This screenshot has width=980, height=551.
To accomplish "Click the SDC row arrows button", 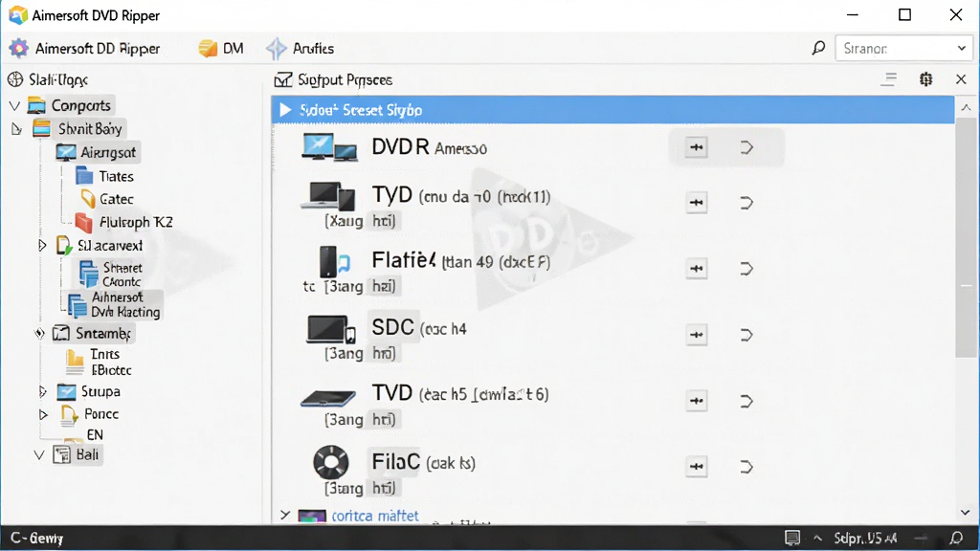I will (x=696, y=335).
